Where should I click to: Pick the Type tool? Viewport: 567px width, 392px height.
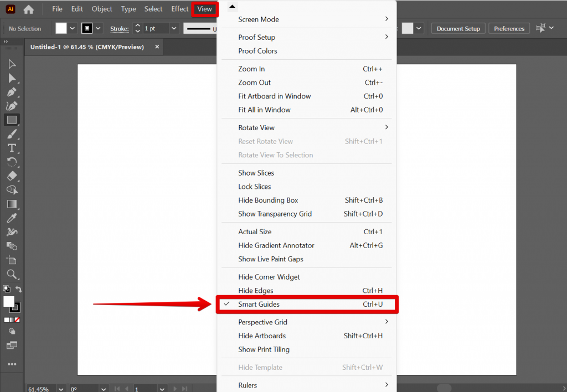pyautogui.click(x=11, y=148)
